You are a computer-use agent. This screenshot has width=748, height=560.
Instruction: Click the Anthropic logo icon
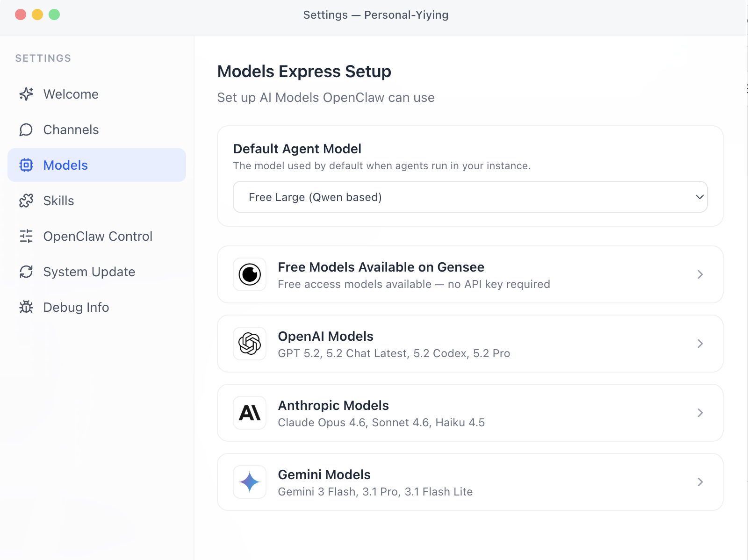(x=250, y=413)
